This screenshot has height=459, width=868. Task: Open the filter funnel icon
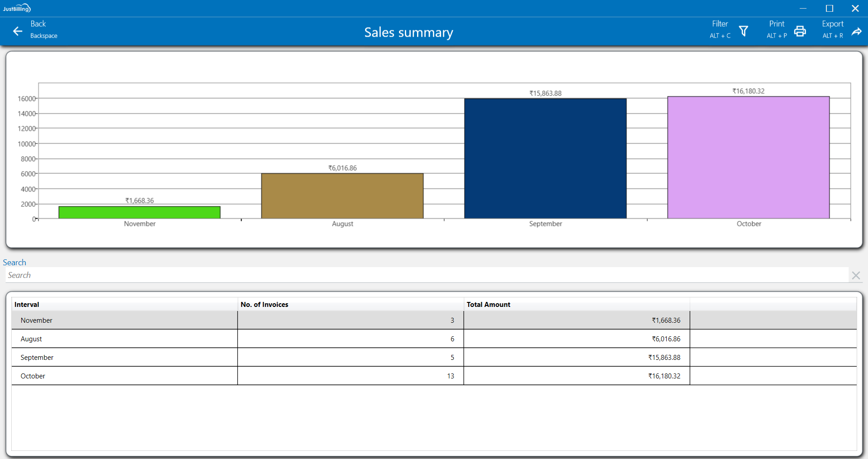pos(744,31)
